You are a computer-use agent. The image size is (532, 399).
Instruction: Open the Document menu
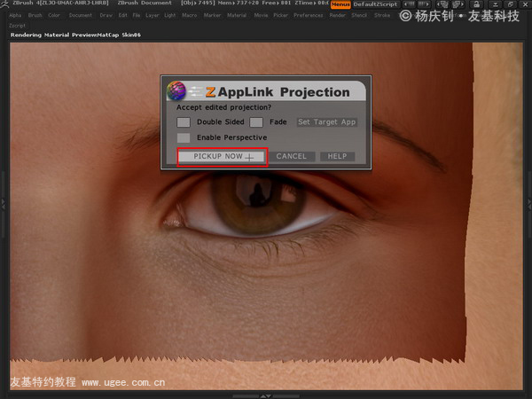pos(81,15)
